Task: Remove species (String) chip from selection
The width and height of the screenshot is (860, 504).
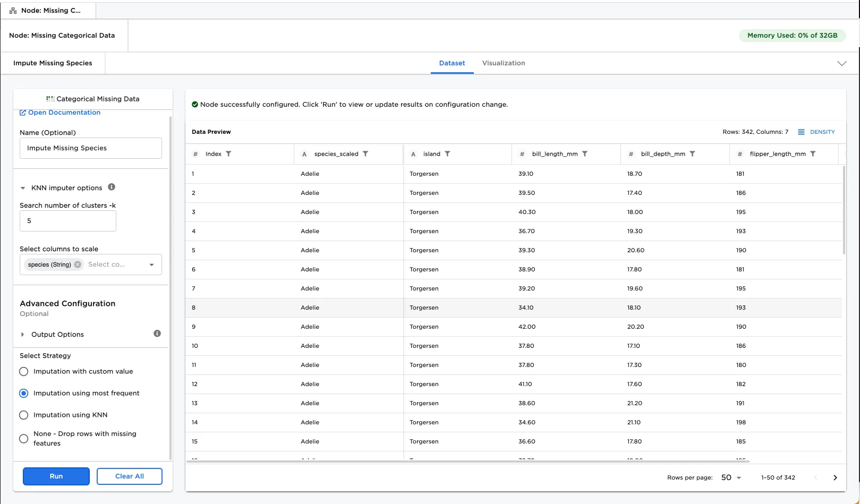Action: click(x=78, y=264)
